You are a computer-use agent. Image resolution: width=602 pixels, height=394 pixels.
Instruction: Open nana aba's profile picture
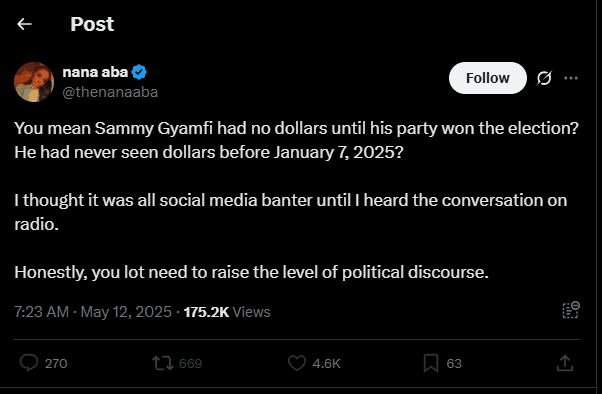[x=34, y=82]
